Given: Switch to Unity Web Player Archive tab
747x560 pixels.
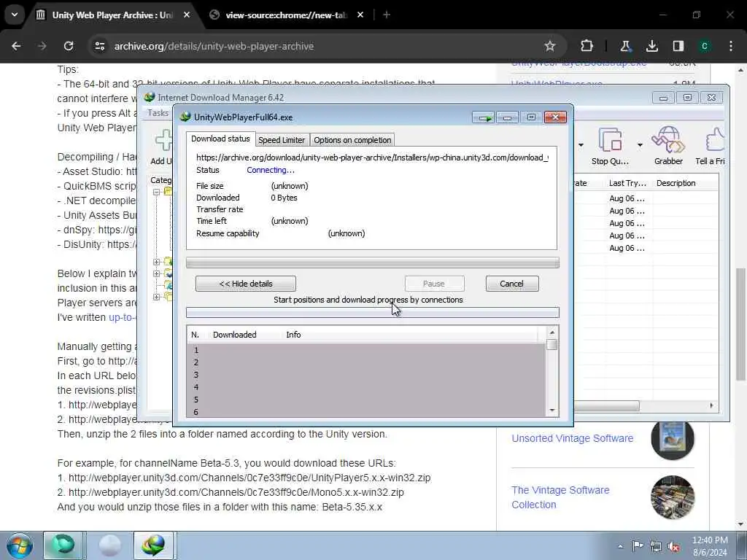Looking at the screenshot, I should coord(112,15).
